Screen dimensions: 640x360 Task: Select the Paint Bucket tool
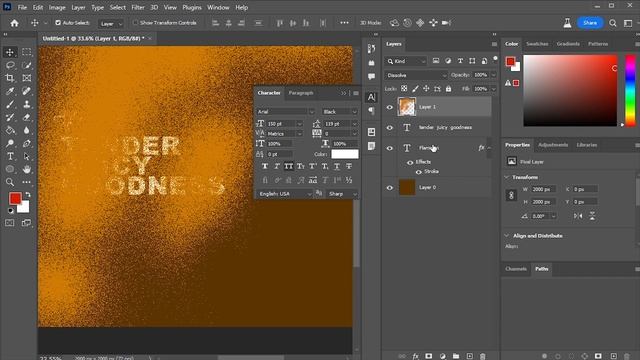[x=10, y=131]
